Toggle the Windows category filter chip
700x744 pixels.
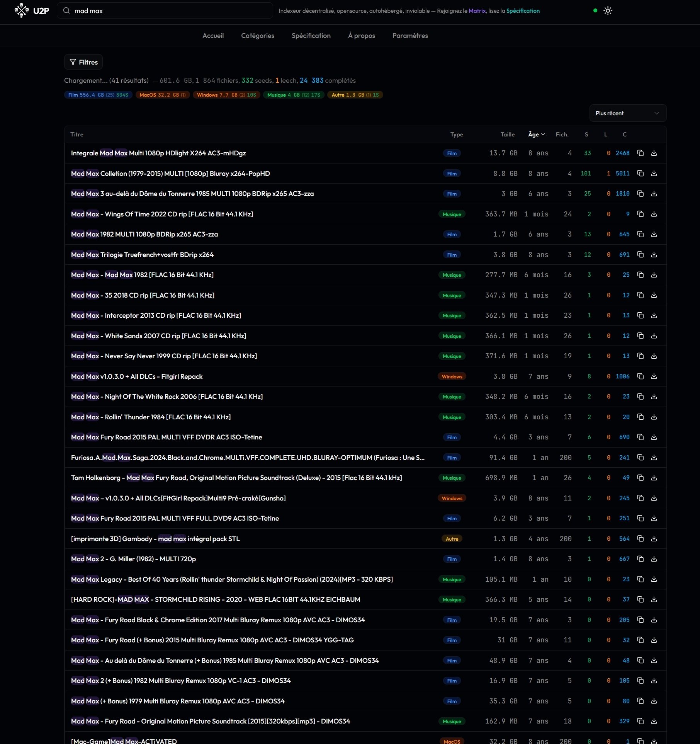tap(226, 95)
